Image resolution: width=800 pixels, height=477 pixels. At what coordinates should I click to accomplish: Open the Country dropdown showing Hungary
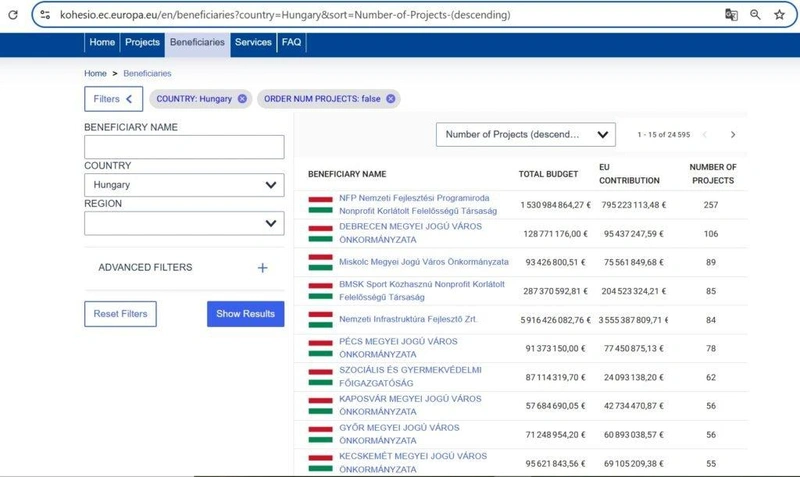pos(184,185)
